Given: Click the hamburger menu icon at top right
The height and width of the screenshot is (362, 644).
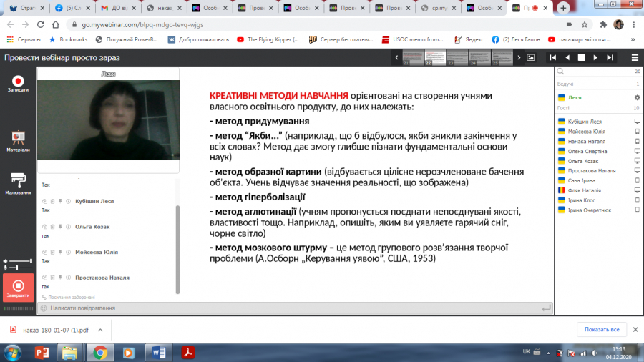Looking at the screenshot, I should coord(635,57).
